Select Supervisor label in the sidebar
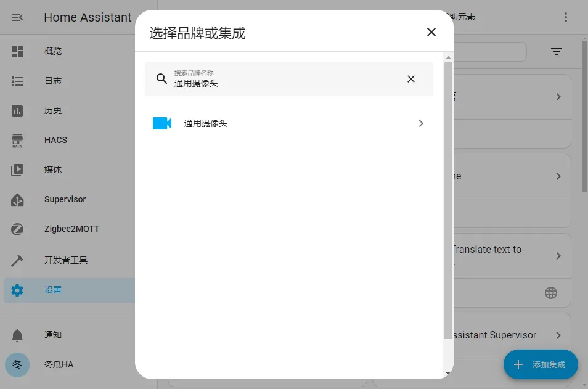This screenshot has height=389, width=588. click(x=65, y=200)
